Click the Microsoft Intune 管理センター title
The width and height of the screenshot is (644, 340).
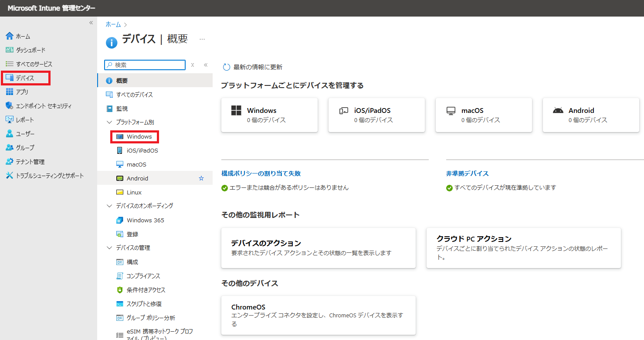coord(51,8)
